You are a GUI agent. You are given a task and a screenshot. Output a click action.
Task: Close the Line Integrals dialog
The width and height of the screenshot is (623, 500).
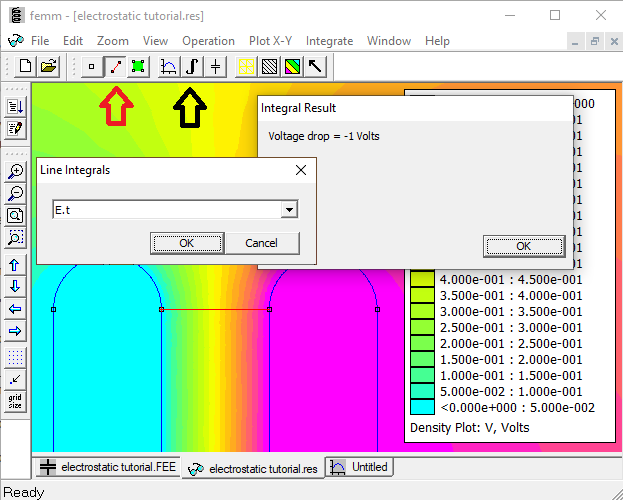click(300, 170)
